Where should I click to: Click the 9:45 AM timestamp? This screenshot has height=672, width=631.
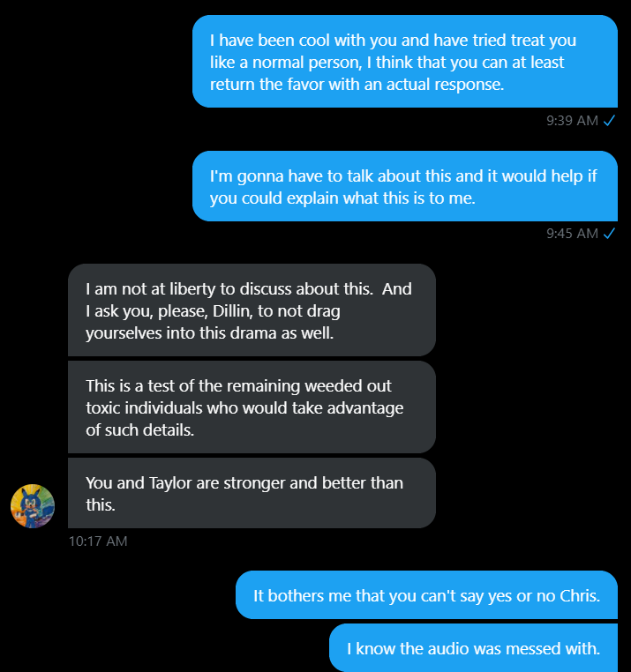coord(572,234)
